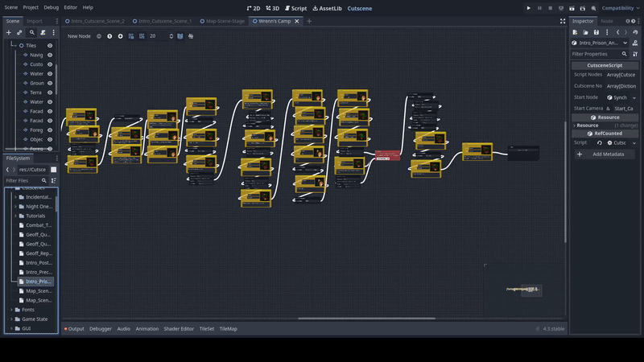Image resolution: width=644 pixels, height=362 pixels.
Task: Expand the Tutorials folder
Action: click(14, 216)
